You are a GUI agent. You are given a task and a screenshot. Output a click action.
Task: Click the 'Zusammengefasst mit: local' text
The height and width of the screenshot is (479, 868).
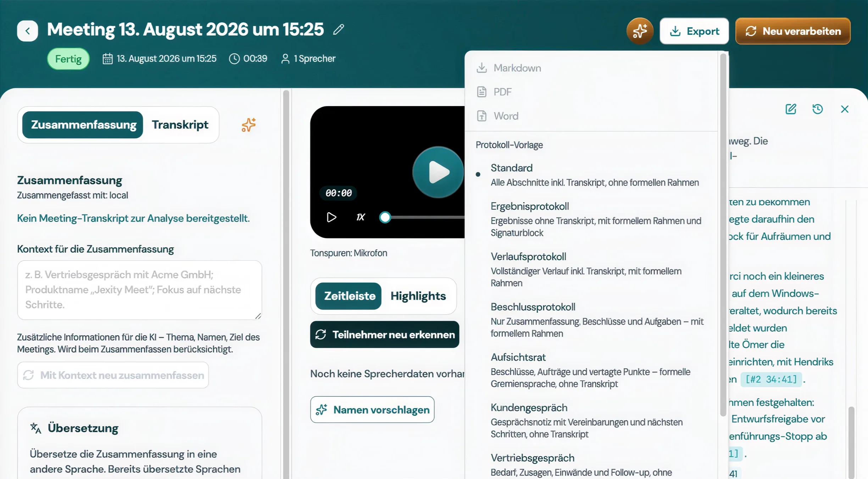coord(73,195)
